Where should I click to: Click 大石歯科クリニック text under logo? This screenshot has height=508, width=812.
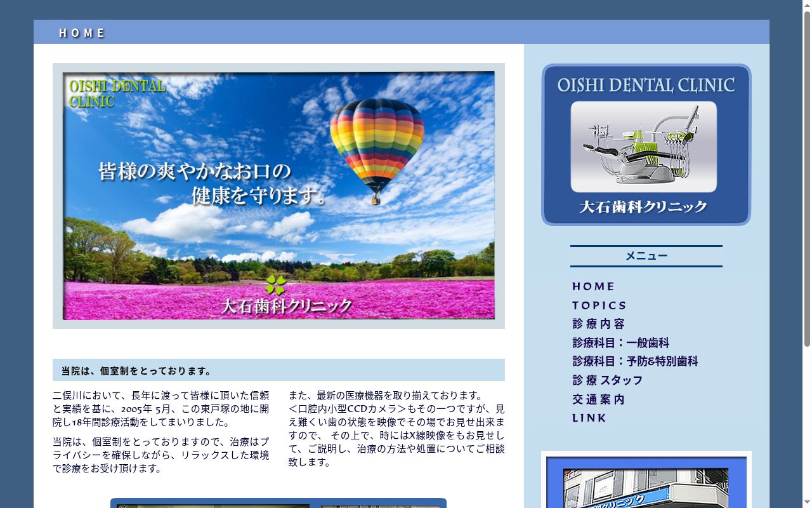[643, 207]
